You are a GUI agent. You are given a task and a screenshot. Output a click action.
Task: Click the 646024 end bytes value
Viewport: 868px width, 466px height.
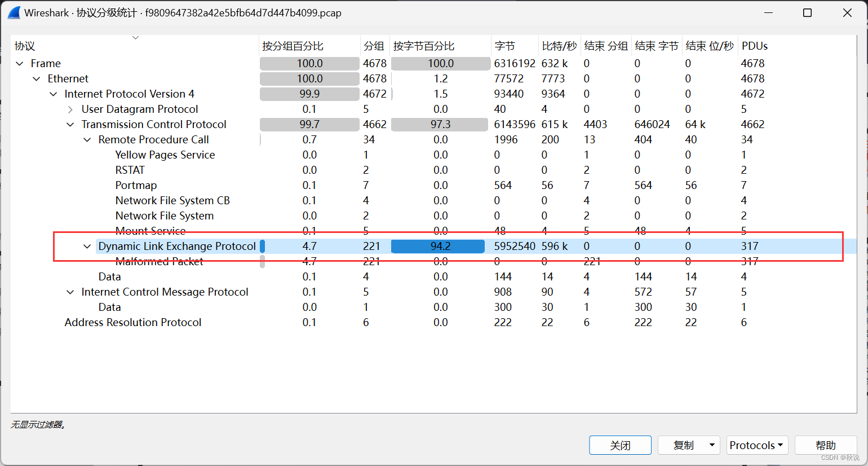(x=652, y=125)
